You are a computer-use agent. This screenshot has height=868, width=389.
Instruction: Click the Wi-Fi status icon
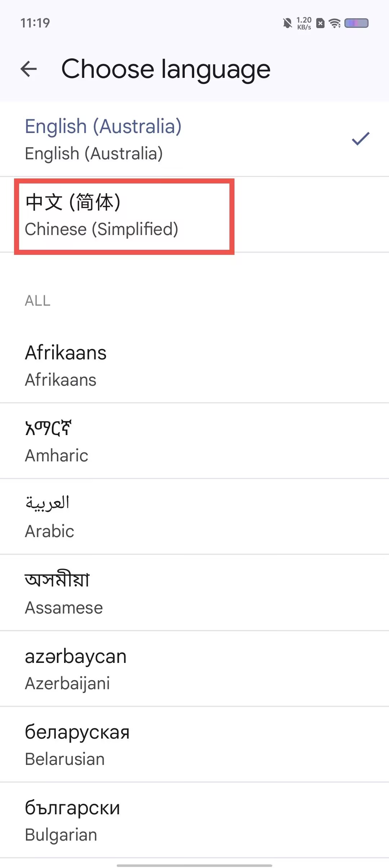tap(335, 23)
